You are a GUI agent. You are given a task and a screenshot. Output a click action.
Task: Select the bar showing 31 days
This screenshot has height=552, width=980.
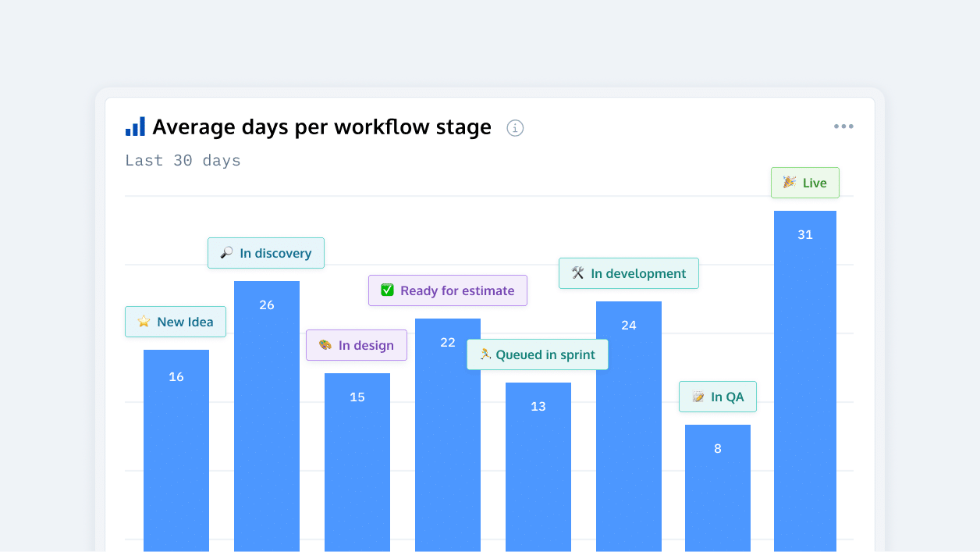click(x=805, y=381)
